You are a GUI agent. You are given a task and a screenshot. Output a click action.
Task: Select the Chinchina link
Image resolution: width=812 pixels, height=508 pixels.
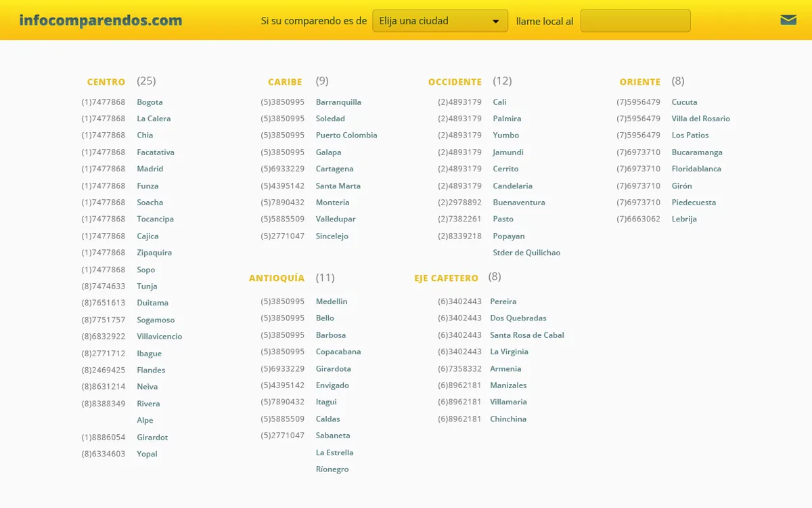(x=508, y=419)
